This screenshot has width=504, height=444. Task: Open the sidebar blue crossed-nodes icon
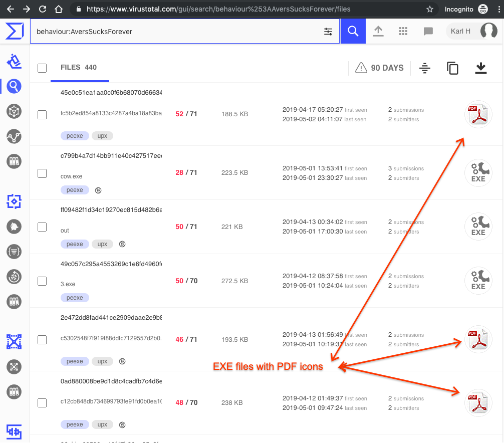[14, 341]
